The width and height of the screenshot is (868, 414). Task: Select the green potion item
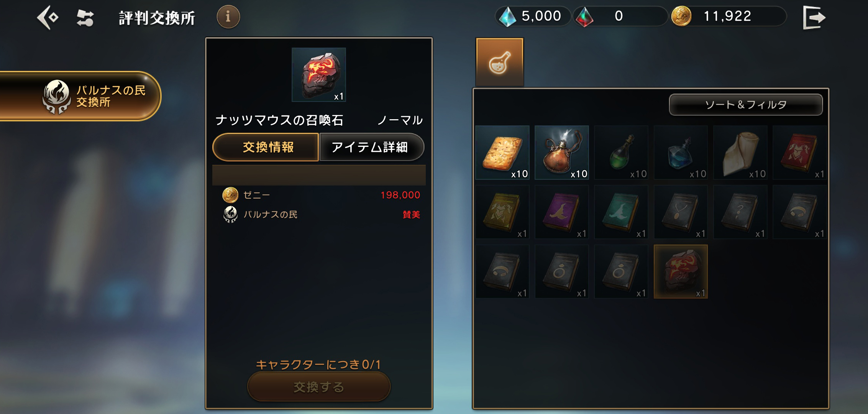click(621, 153)
